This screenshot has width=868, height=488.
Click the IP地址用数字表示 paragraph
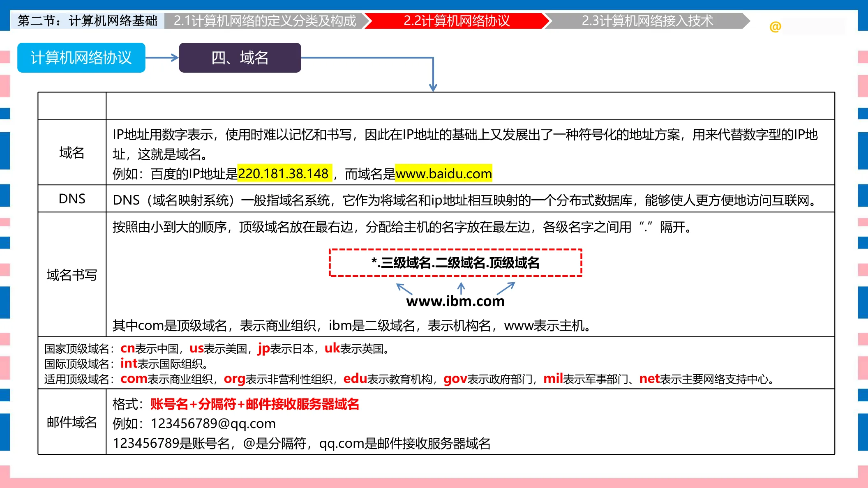tap(465, 144)
